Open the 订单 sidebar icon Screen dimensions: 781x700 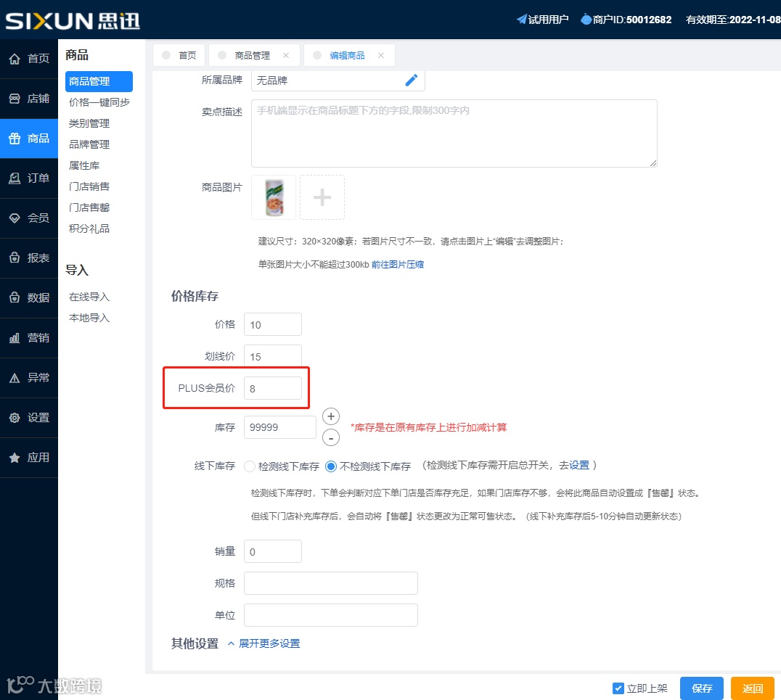(x=29, y=178)
